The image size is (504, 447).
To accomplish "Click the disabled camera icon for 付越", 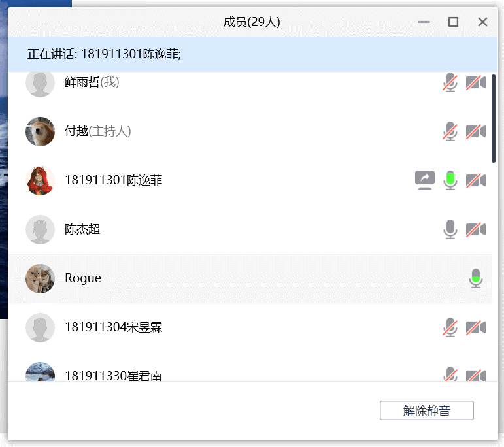I will tap(475, 131).
